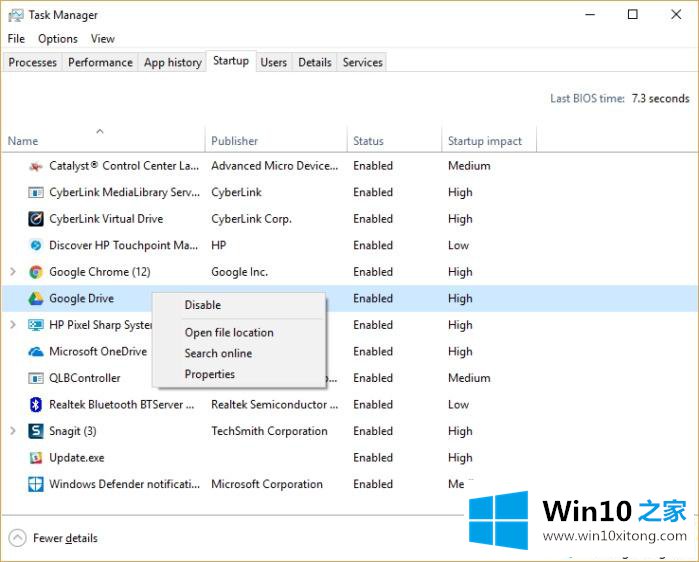Image resolution: width=699 pixels, height=562 pixels.
Task: Click the Realtek Semiconductor publisher cell
Action: click(275, 405)
